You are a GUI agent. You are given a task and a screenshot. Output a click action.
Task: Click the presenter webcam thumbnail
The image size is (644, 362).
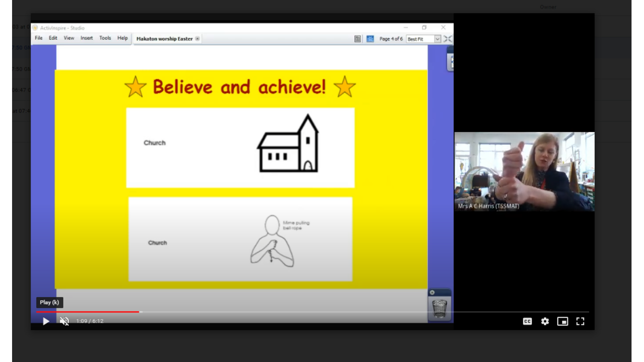point(524,171)
